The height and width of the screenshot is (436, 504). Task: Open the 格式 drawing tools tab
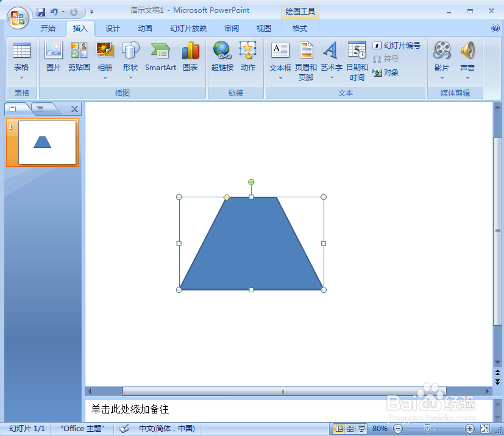pos(300,29)
